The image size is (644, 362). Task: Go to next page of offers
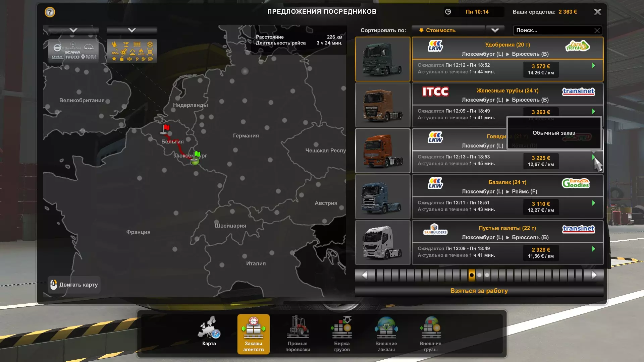pyautogui.click(x=594, y=275)
